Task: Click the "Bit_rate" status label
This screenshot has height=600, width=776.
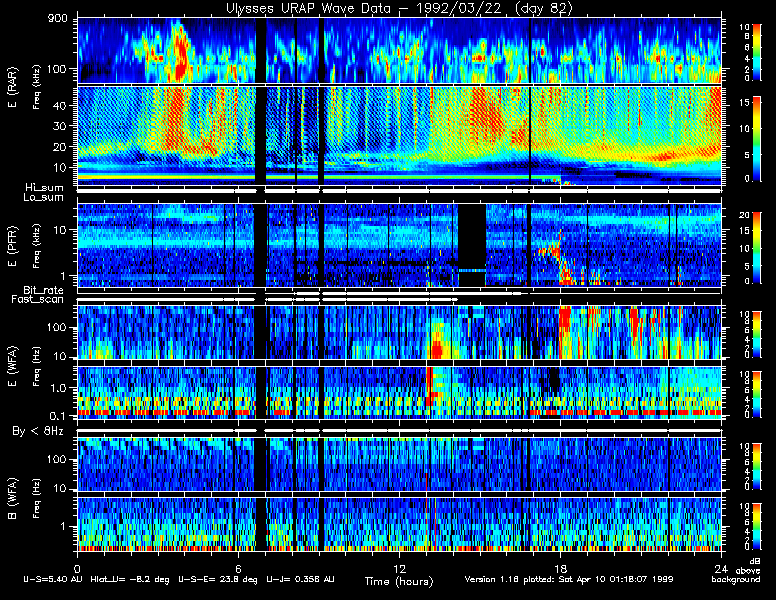Action: [44, 290]
